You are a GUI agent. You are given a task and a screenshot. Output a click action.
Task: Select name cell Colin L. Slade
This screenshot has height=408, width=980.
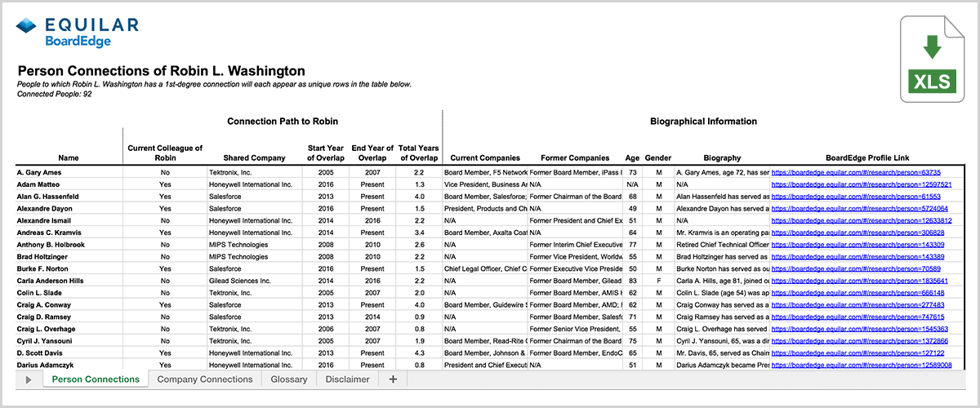[x=69, y=292]
